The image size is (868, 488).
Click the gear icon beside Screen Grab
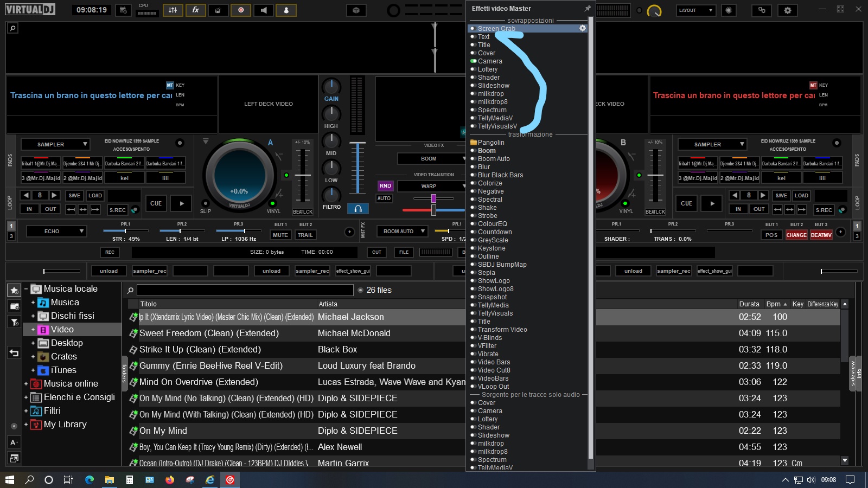click(583, 28)
